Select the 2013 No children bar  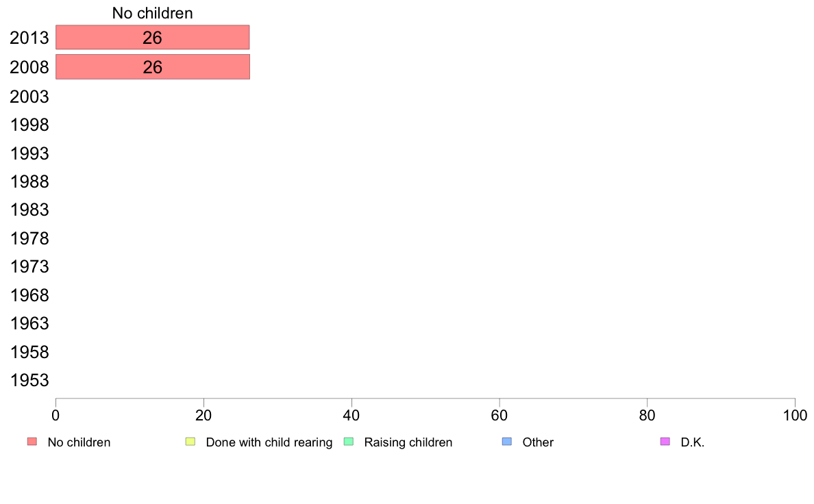pos(153,38)
